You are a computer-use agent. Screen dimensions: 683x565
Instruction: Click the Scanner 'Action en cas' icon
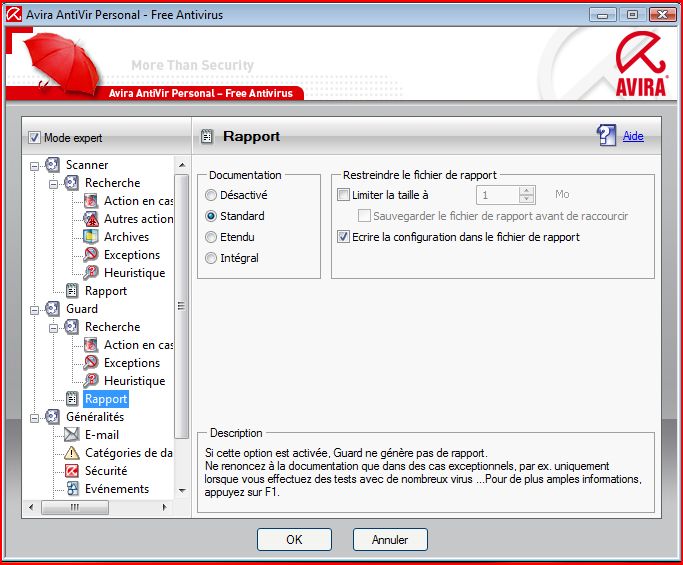[x=91, y=201]
